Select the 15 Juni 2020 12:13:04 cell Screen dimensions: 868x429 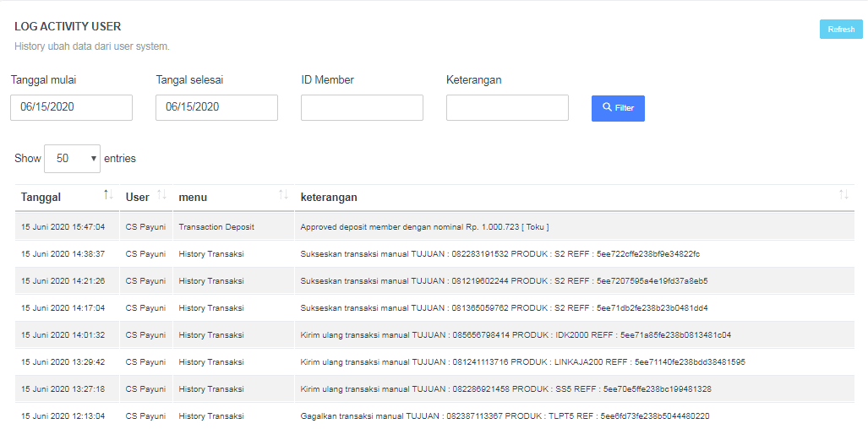click(67, 415)
